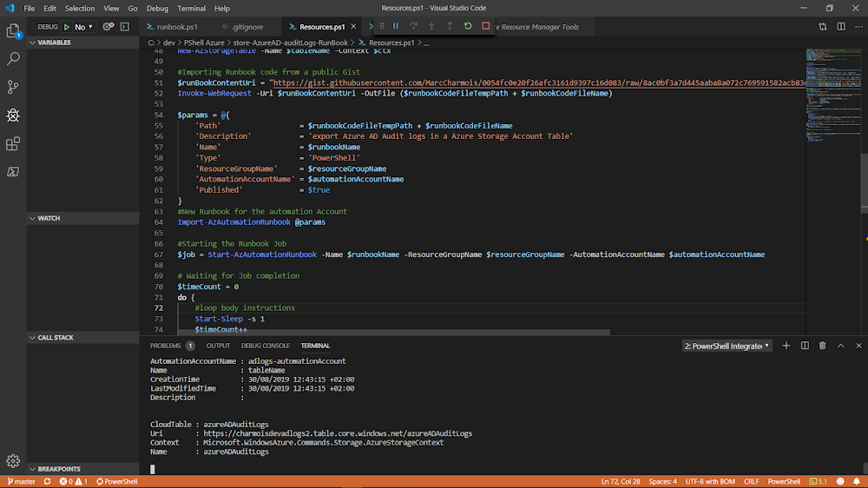Split the editor to the right
The image size is (868, 488).
(841, 27)
